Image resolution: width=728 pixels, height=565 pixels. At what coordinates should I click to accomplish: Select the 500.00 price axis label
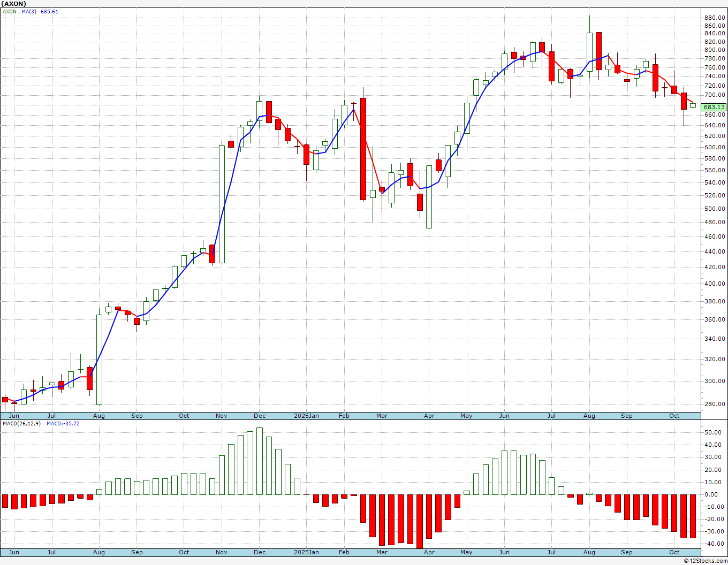coord(715,209)
